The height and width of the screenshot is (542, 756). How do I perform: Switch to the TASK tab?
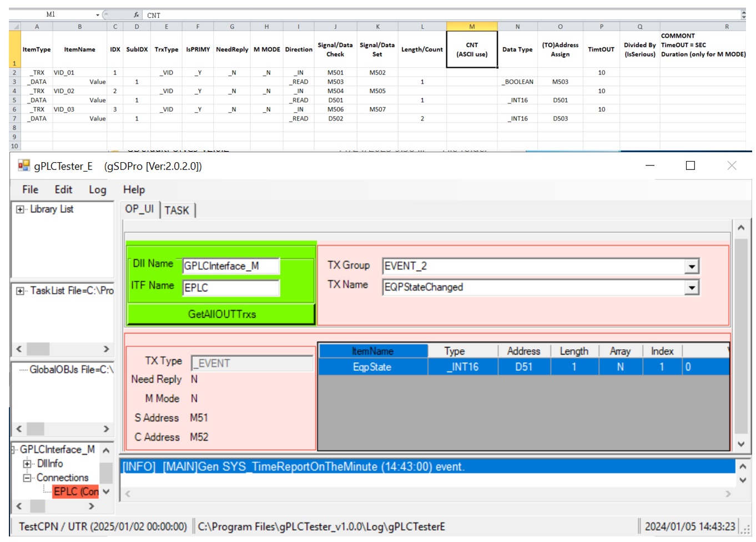click(177, 210)
